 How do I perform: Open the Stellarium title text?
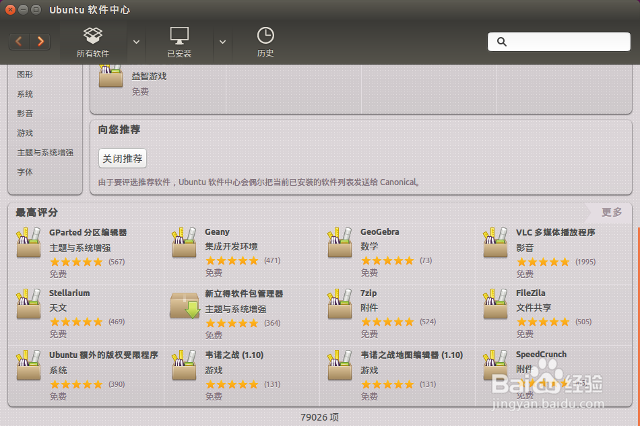point(69,293)
